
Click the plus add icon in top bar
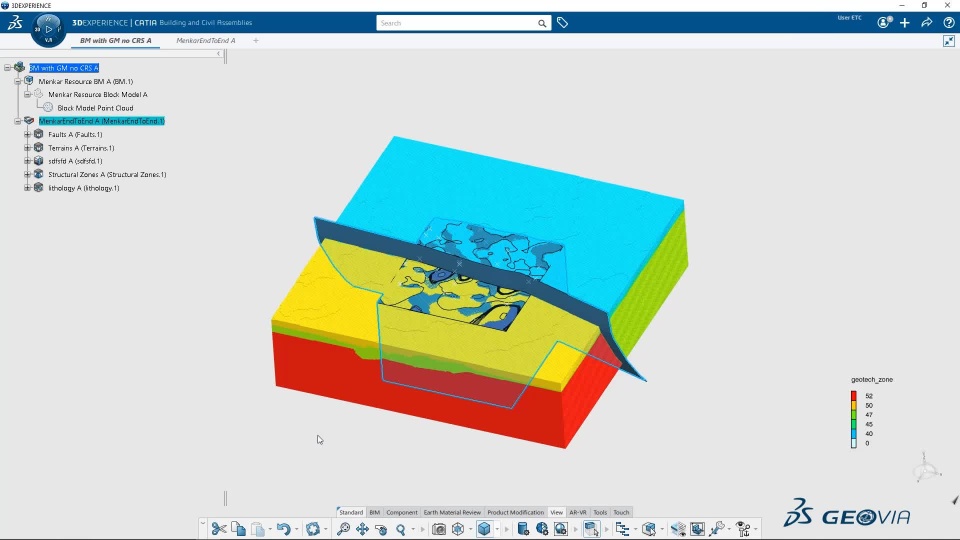pos(905,23)
